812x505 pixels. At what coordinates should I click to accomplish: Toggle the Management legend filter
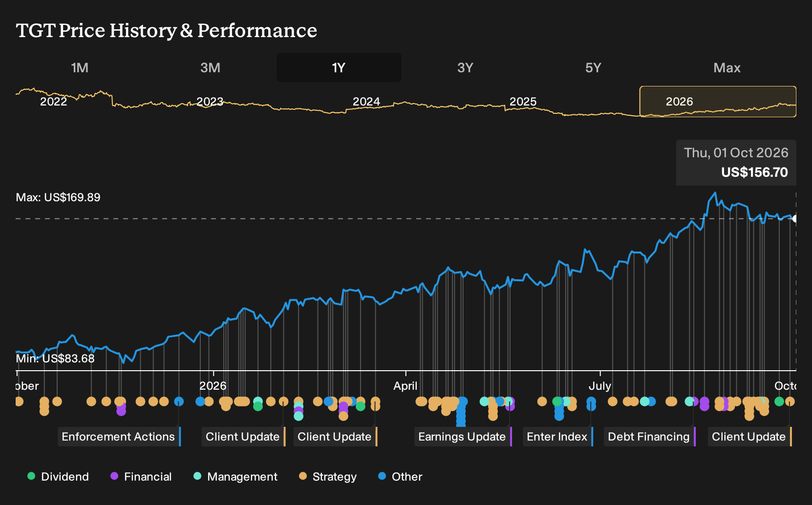[x=235, y=476]
